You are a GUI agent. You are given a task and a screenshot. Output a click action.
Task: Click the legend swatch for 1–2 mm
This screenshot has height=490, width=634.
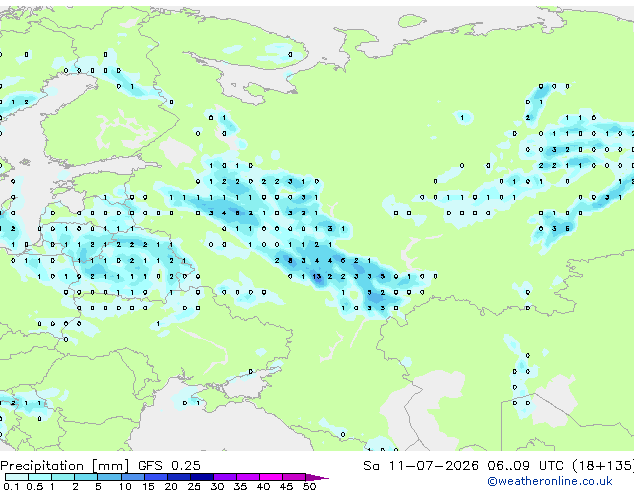pyautogui.click(x=63, y=477)
